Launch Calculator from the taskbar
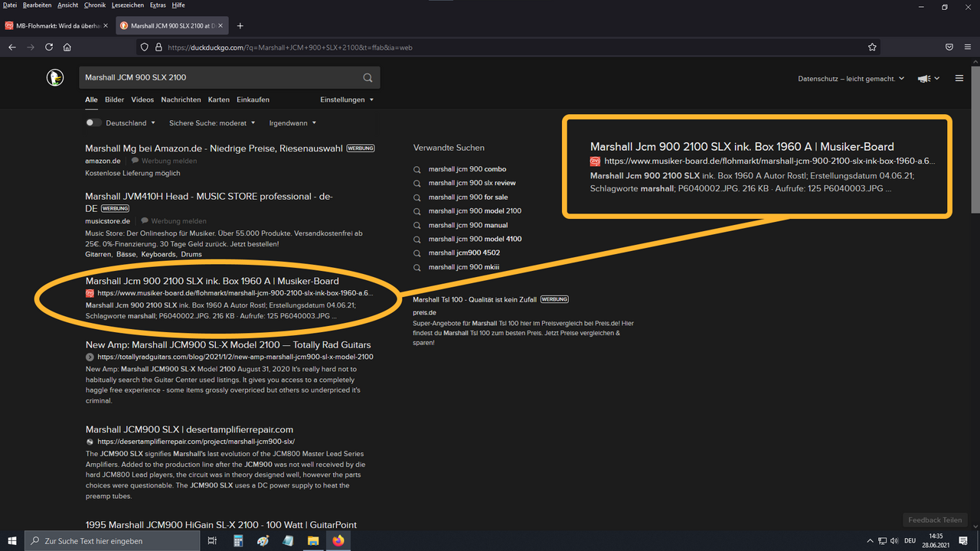980x551 pixels. pos(238,540)
